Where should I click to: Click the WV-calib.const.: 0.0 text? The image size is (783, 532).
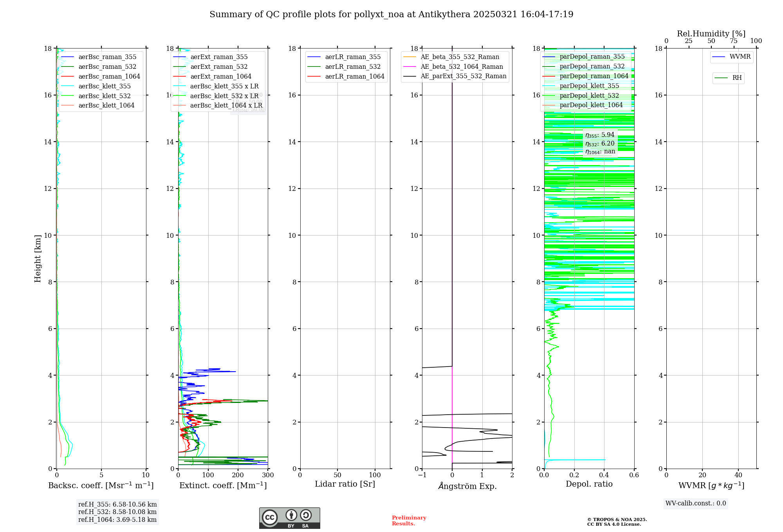(696, 503)
